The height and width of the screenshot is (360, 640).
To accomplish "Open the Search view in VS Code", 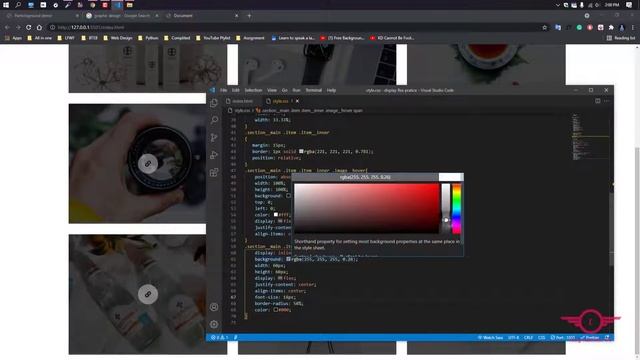I will click(214, 120).
